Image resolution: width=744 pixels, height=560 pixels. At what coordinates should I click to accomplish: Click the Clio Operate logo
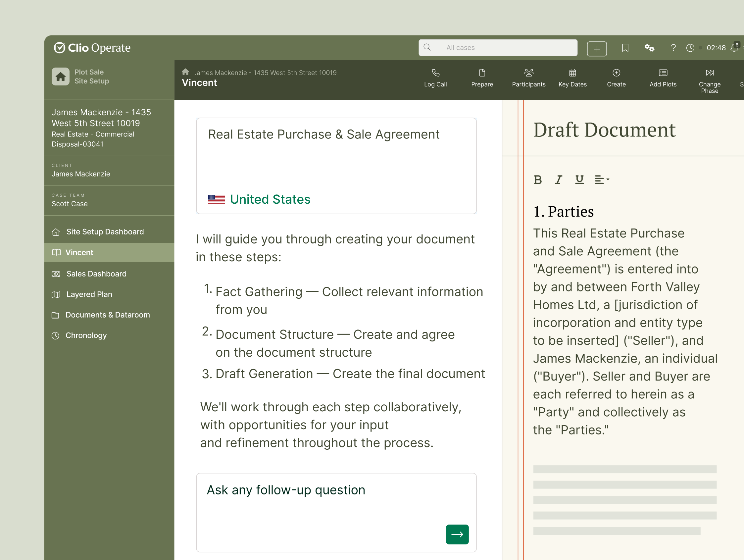pyautogui.click(x=92, y=48)
